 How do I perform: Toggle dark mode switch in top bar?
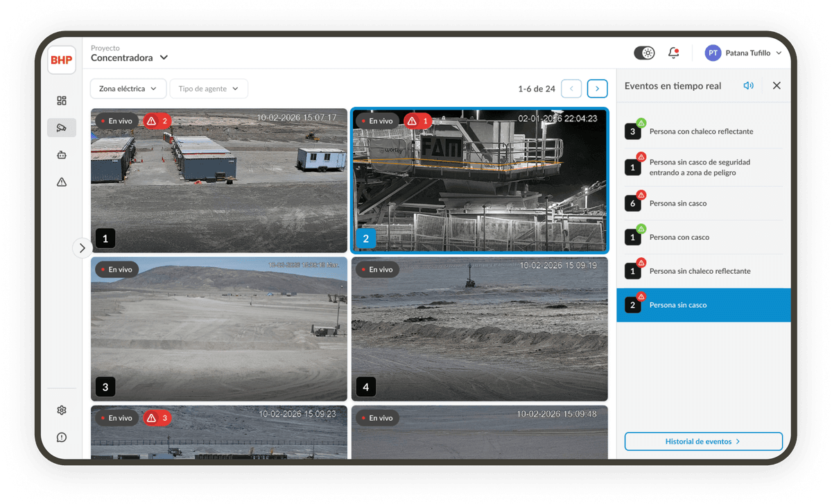click(x=644, y=53)
